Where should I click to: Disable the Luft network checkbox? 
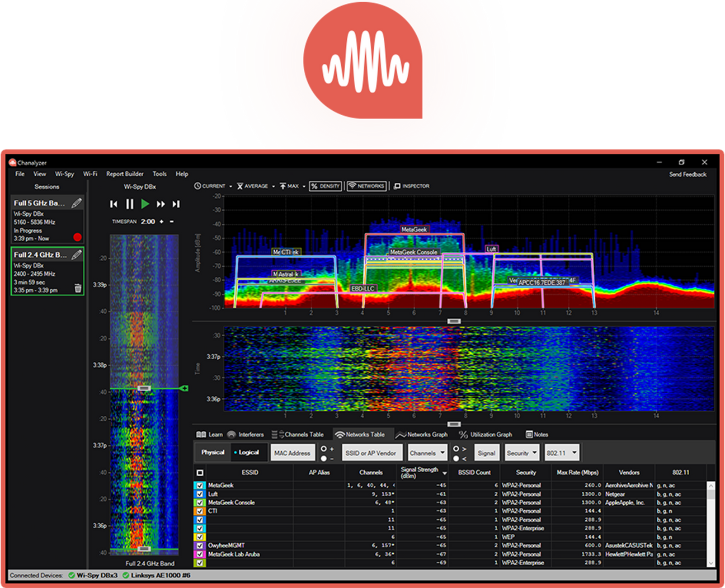click(x=200, y=494)
